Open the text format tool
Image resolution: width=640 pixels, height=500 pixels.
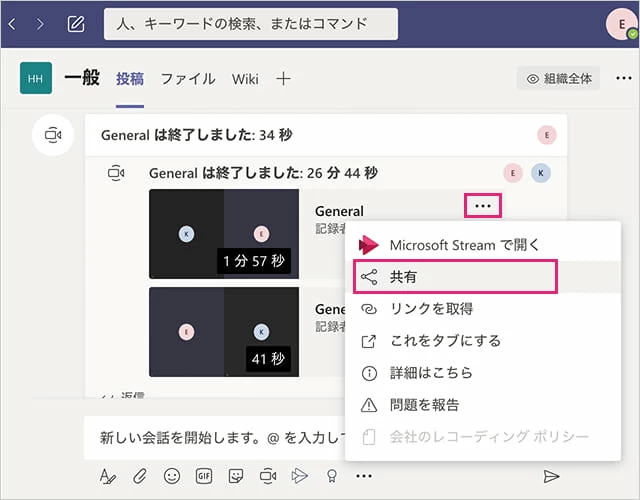pyautogui.click(x=107, y=476)
